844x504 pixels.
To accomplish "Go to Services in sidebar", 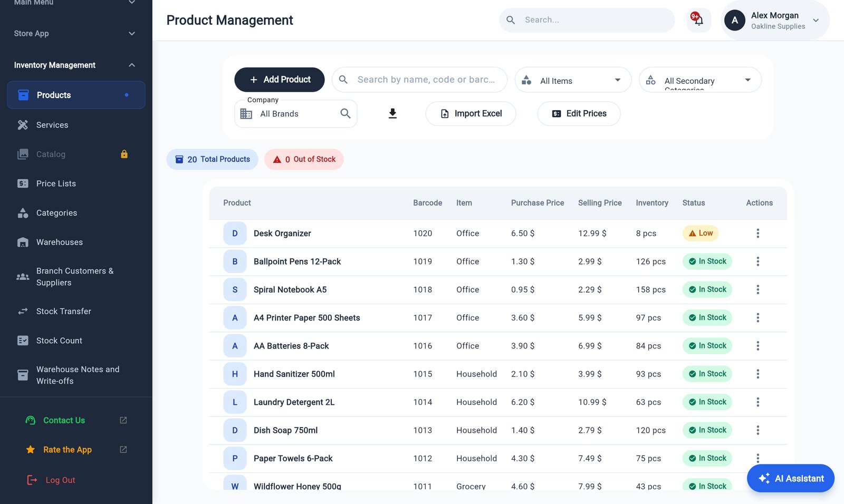I will point(76,125).
